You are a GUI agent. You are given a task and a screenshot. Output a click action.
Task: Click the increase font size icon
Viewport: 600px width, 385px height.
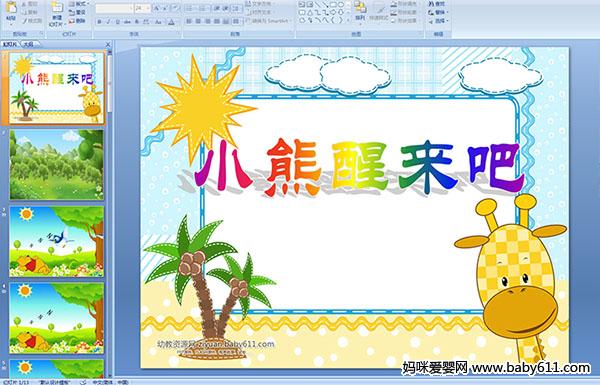157,8
